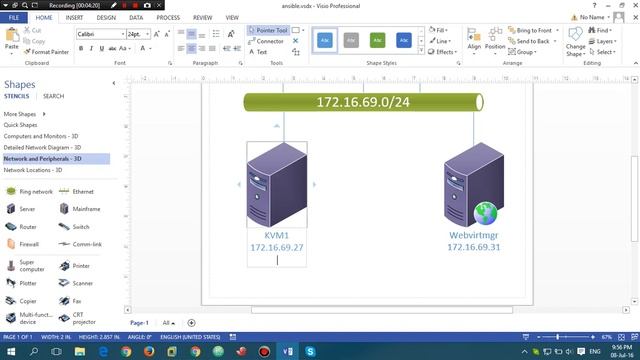
Task: Apply the light blue shape style swatch
Action: (x=325, y=40)
